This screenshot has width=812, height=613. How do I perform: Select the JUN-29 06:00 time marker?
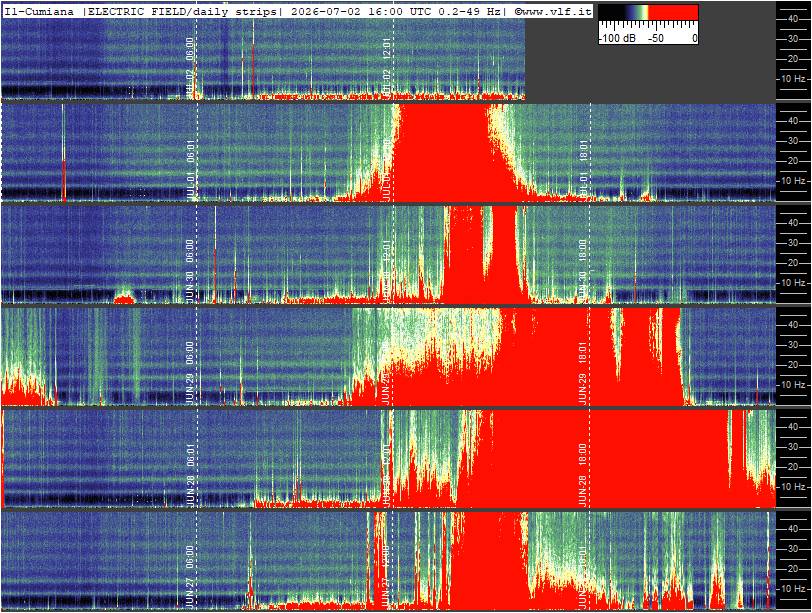pos(190,373)
